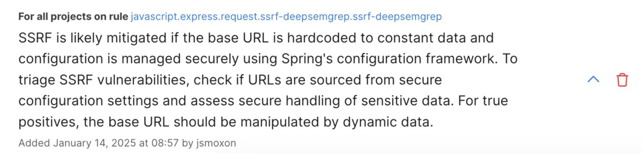Click the line starting "SSRF is likely mitigated"

pos(256,38)
